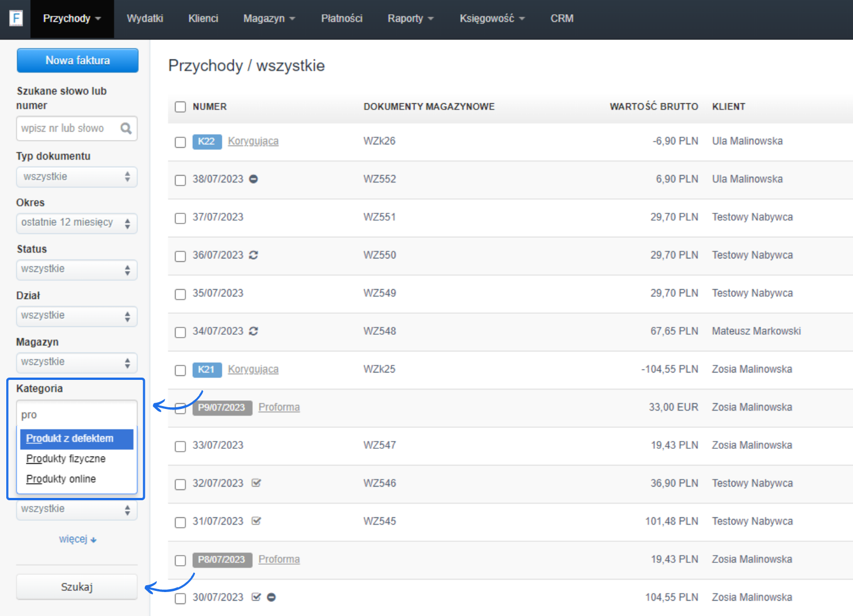Click the Szukaj search button
853x616 pixels.
(76, 587)
